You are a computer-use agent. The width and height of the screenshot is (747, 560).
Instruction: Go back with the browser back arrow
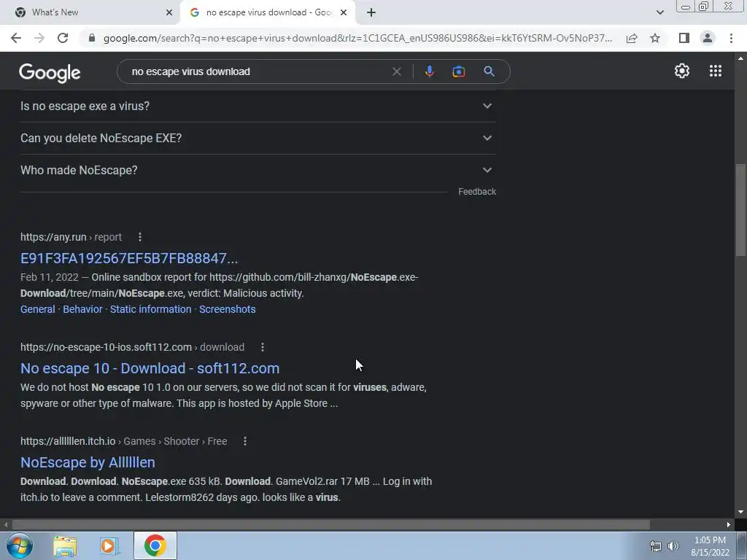[x=16, y=38]
